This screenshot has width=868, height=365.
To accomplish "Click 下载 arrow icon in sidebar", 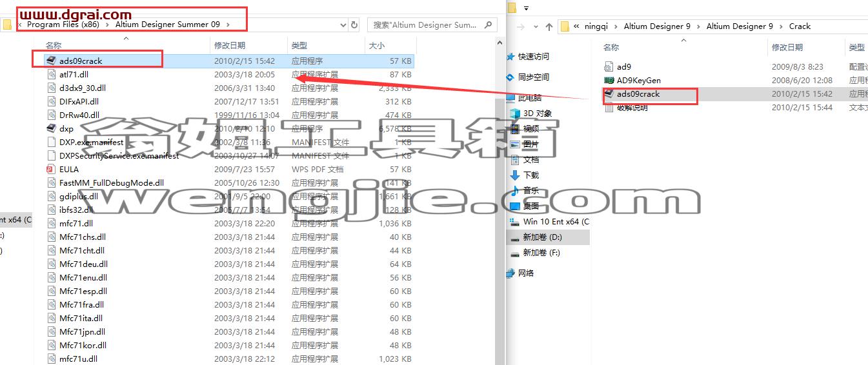I will [515, 175].
